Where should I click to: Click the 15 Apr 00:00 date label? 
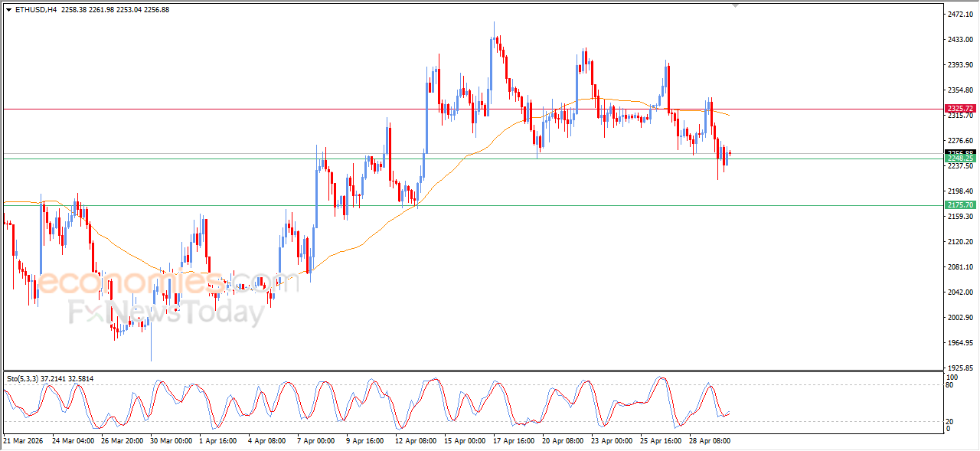point(465,441)
